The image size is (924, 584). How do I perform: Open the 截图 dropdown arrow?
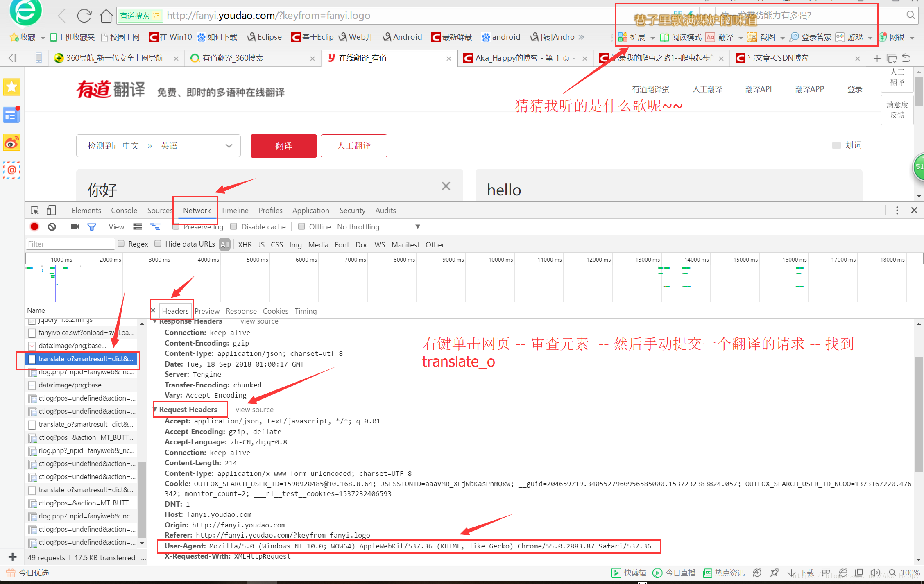tap(782, 38)
